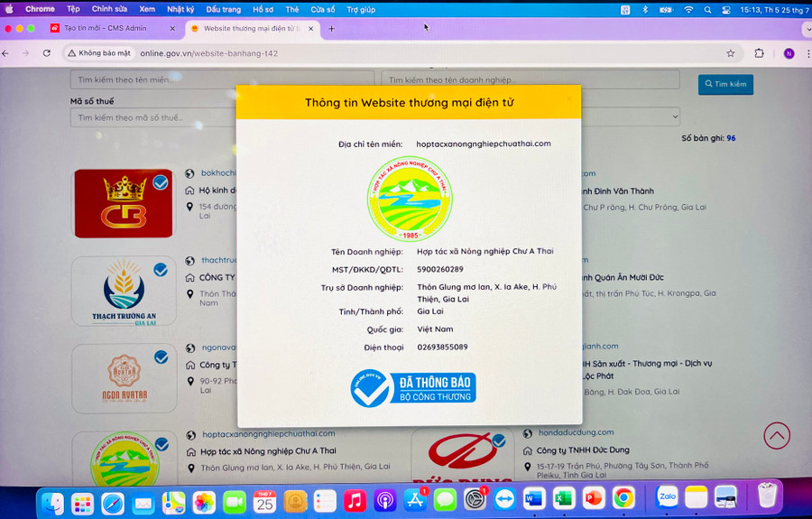Open Finder from the dock
Image resolution: width=812 pixels, height=519 pixels.
(x=52, y=502)
